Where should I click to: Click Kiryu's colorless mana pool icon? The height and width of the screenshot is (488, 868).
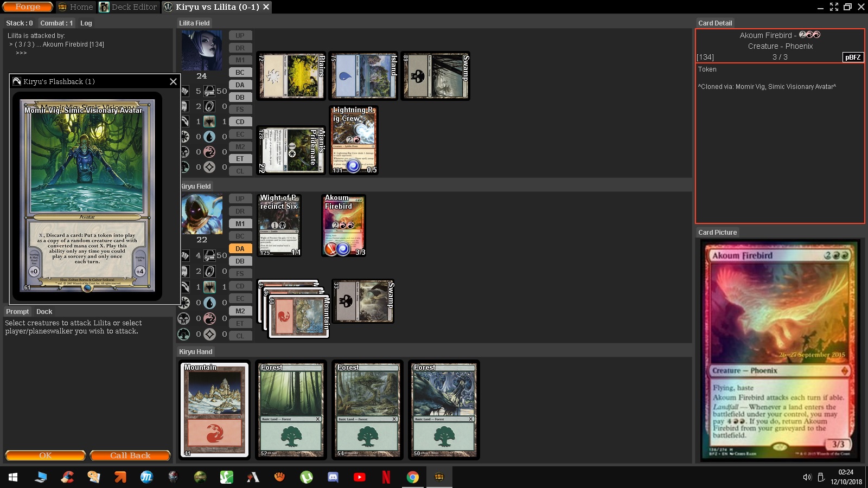coord(209,334)
